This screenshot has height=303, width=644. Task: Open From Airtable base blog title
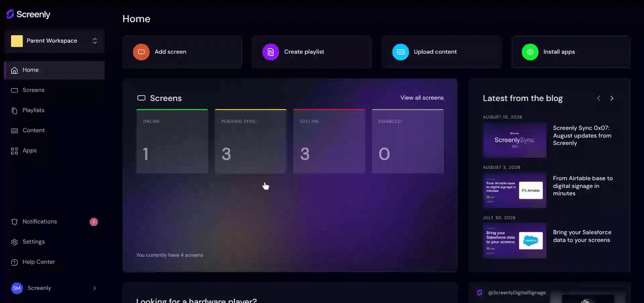click(x=583, y=186)
